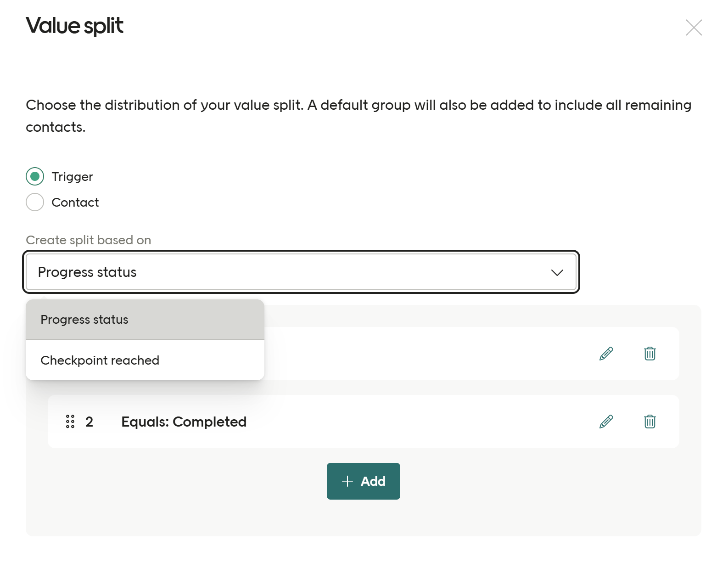728x574 pixels.
Task: Remove the Equals: Completed group via trash icon
Action: pos(650,421)
